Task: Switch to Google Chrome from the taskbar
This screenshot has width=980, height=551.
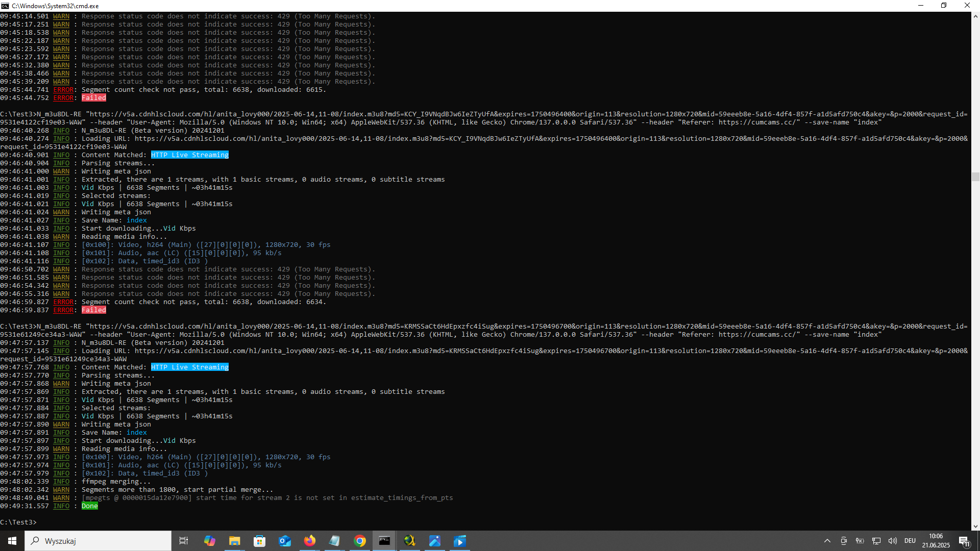Action: click(360, 541)
